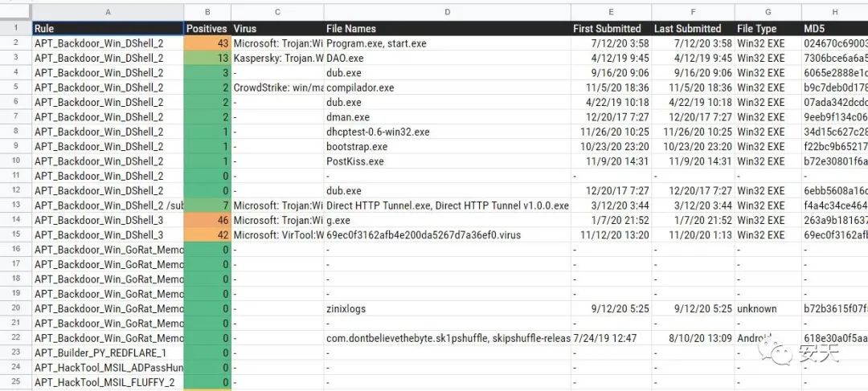
Task: Click the First Submitted header cell
Action: tap(611, 29)
